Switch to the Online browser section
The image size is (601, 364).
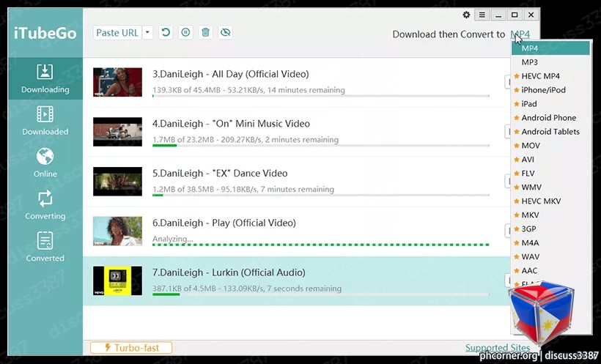(45, 163)
